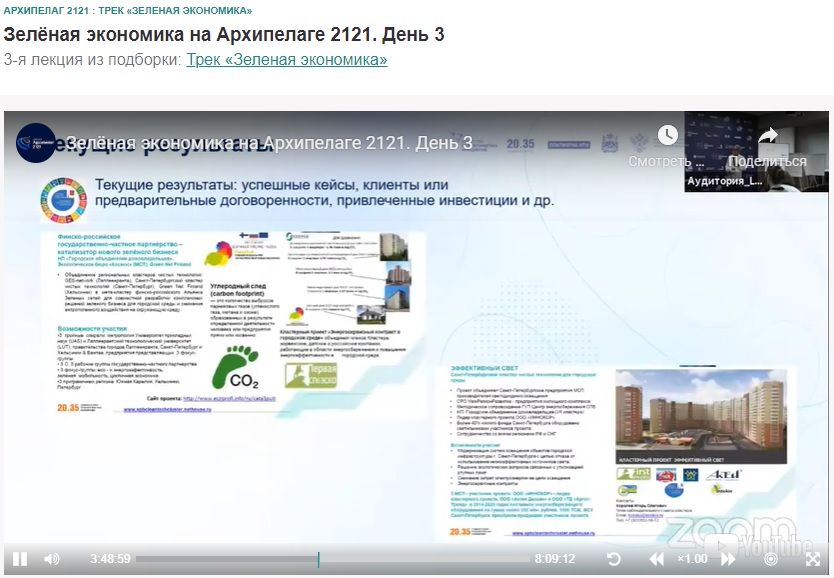The width and height of the screenshot is (834, 578).
Task: Click the Share arrow icon
Action: pyautogui.click(x=767, y=136)
